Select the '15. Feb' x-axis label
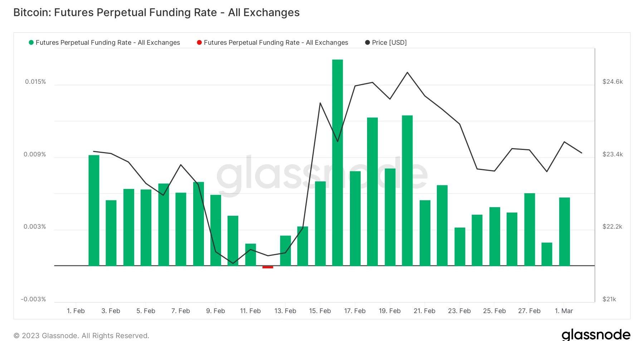Viewport: 644px width, 341px height. point(320,311)
